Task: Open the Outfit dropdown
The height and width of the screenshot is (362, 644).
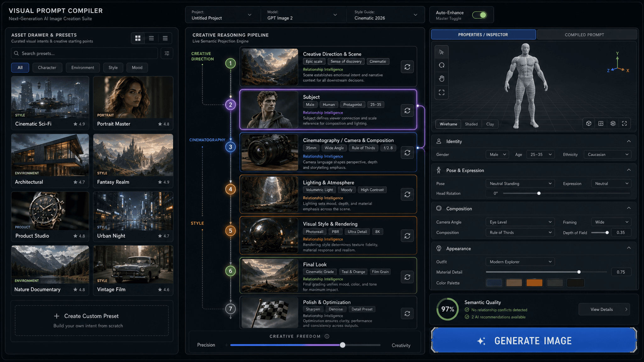Action: tap(520, 262)
